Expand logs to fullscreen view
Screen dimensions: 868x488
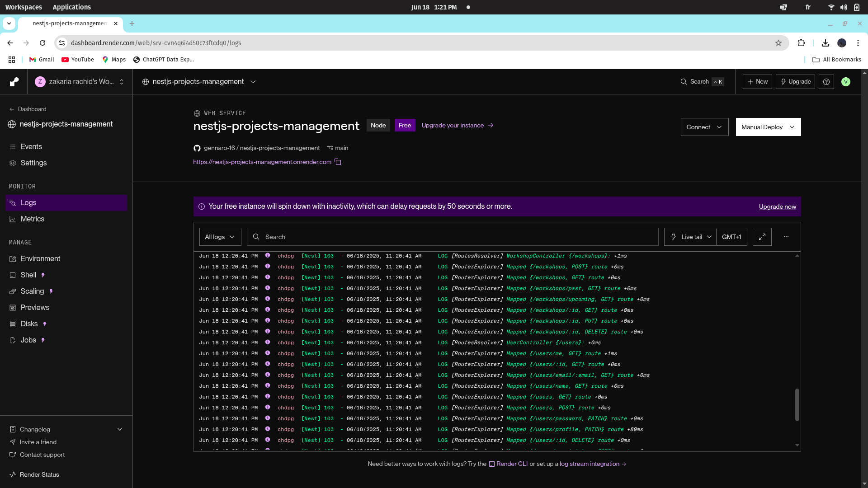click(762, 237)
